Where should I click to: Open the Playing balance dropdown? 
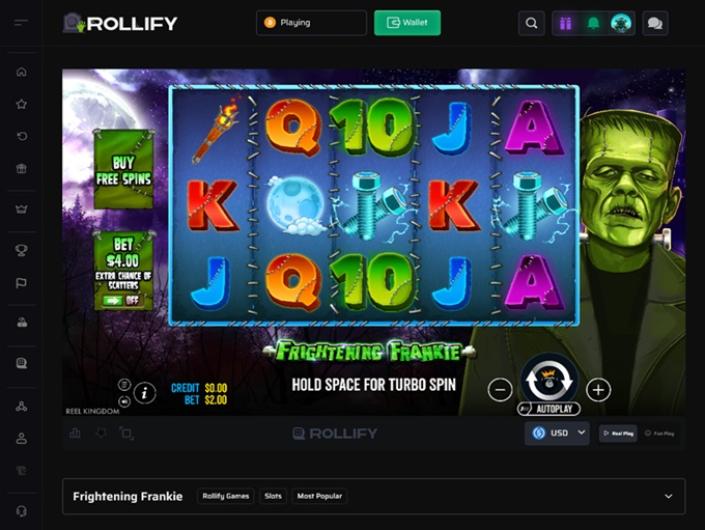pyautogui.click(x=311, y=22)
